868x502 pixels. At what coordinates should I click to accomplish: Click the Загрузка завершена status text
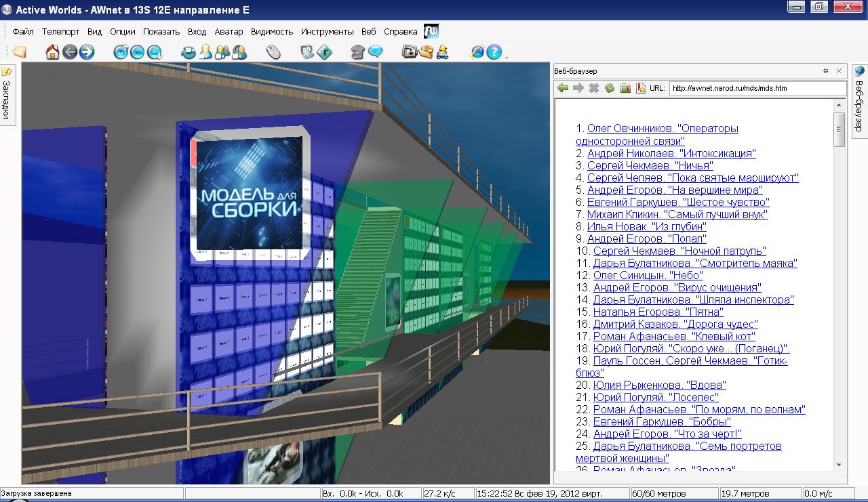click(37, 493)
